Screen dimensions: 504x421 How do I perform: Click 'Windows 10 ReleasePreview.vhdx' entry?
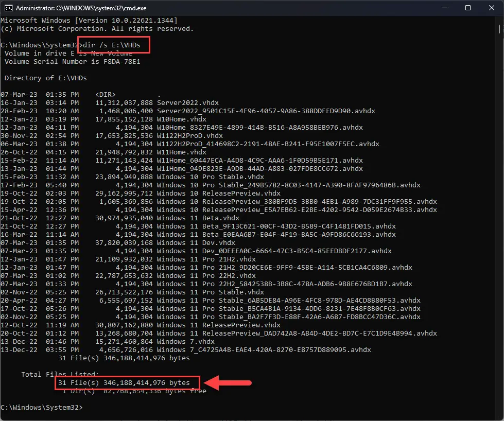point(219,193)
